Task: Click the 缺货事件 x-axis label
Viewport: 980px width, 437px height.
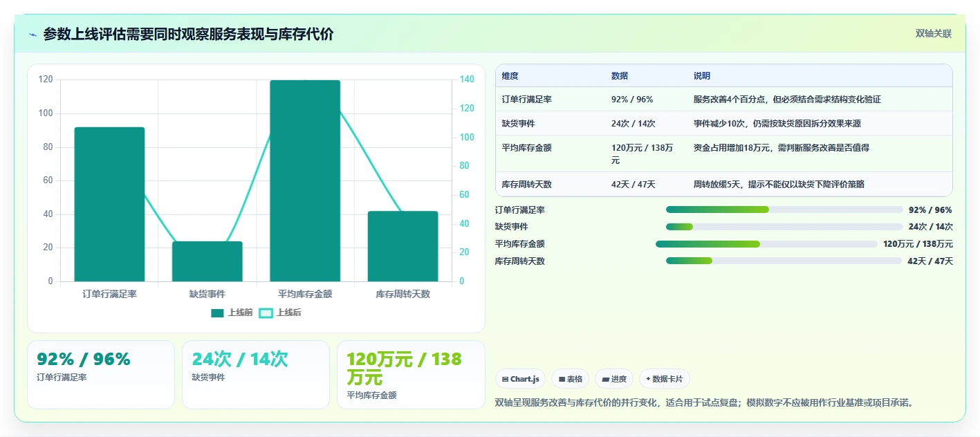Action: (x=207, y=294)
